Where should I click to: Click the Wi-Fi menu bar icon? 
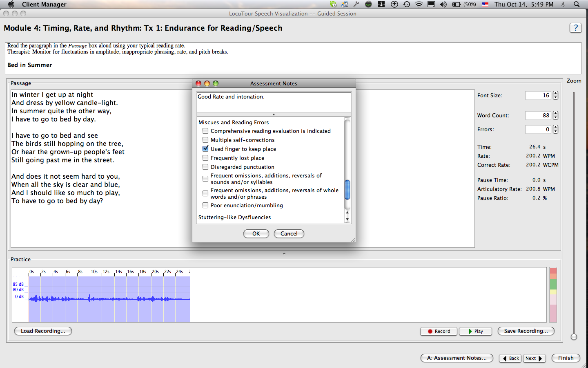pos(419,4)
